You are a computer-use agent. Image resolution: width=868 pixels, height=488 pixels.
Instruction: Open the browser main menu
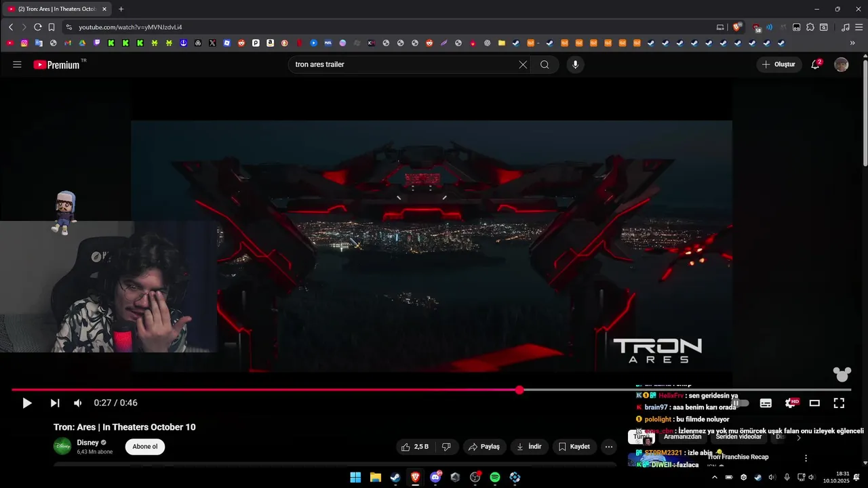point(858,27)
